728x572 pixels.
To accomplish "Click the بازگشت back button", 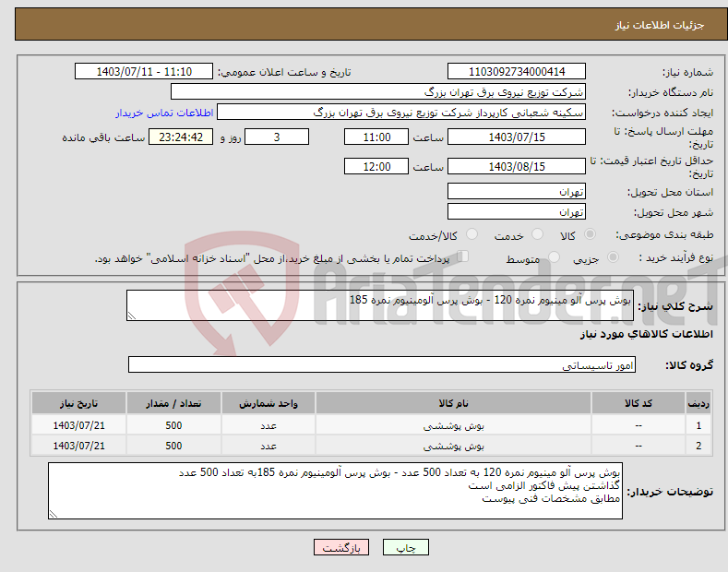I will pyautogui.click(x=341, y=548).
